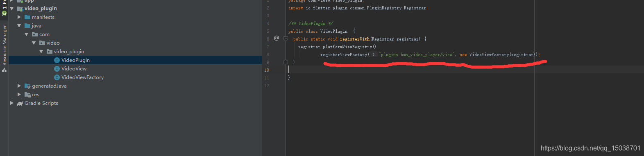Click the registerWith method name
This screenshot has width=644, height=156.
click(x=355, y=39)
